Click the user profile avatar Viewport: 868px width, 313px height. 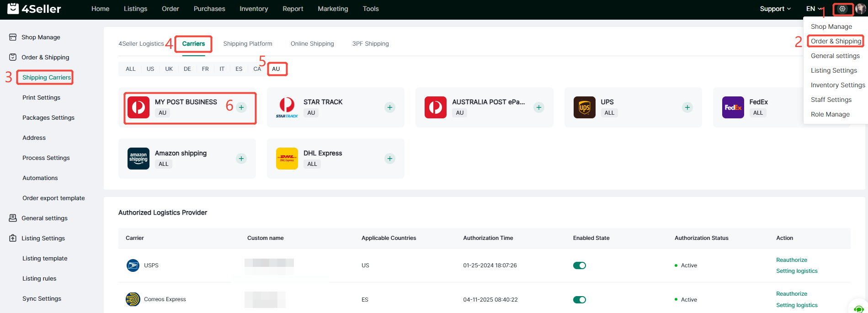click(860, 9)
